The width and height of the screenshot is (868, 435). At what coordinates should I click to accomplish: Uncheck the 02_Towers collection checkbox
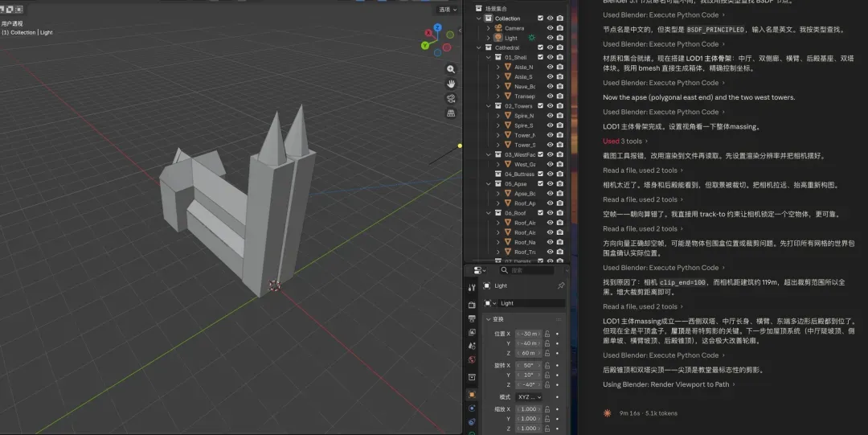coord(540,106)
